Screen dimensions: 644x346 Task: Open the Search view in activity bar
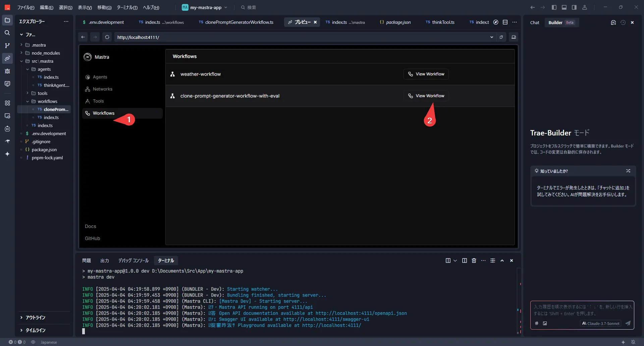pos(7,33)
